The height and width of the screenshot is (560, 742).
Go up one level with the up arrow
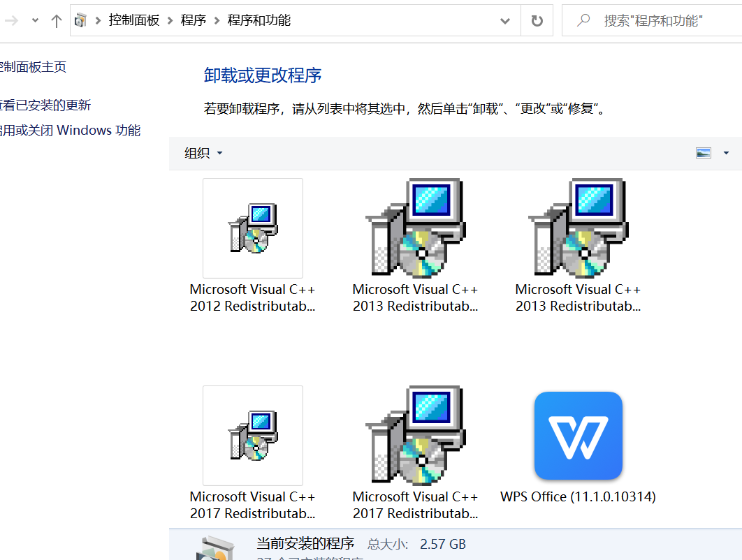pyautogui.click(x=57, y=21)
